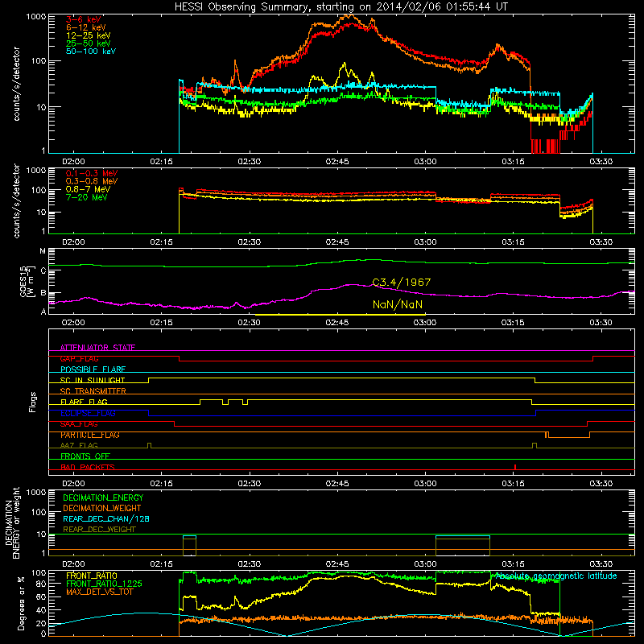Image resolution: width=644 pixels, height=644 pixels.
Task: Click the '0.8-7 MeV' legend entry
Action: click(x=88, y=189)
